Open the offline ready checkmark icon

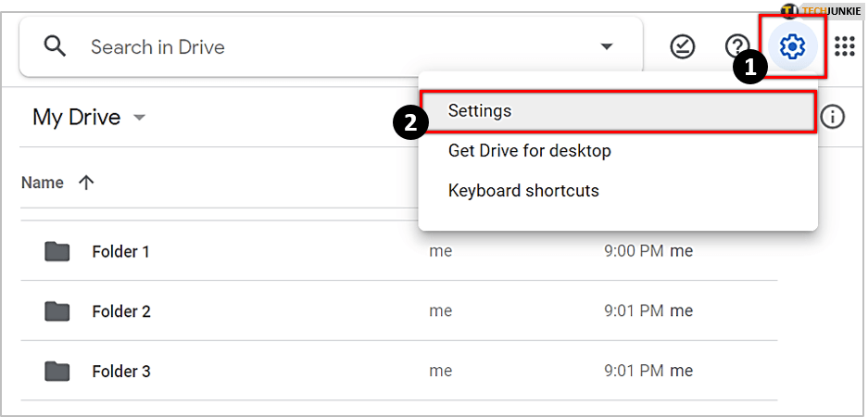[x=683, y=46]
